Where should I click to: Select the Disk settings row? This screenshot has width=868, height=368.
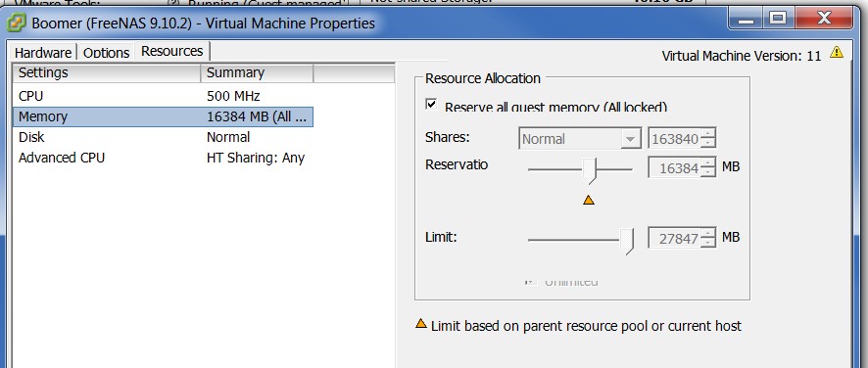[x=163, y=137]
